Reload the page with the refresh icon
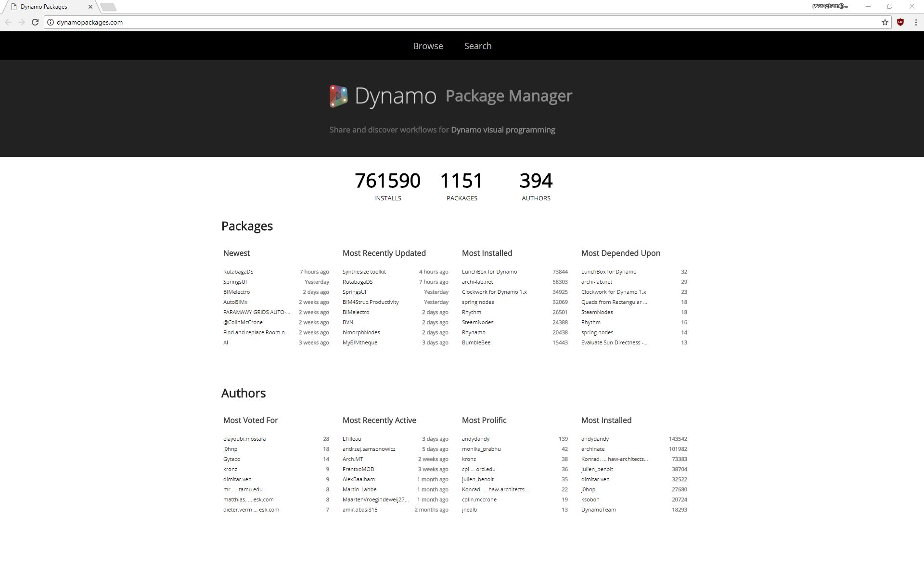 (x=35, y=22)
